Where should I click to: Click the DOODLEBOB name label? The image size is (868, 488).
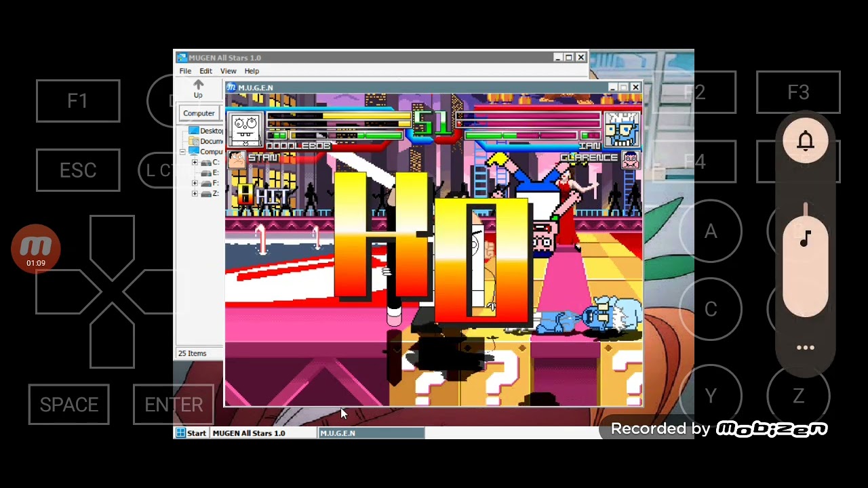tap(298, 146)
